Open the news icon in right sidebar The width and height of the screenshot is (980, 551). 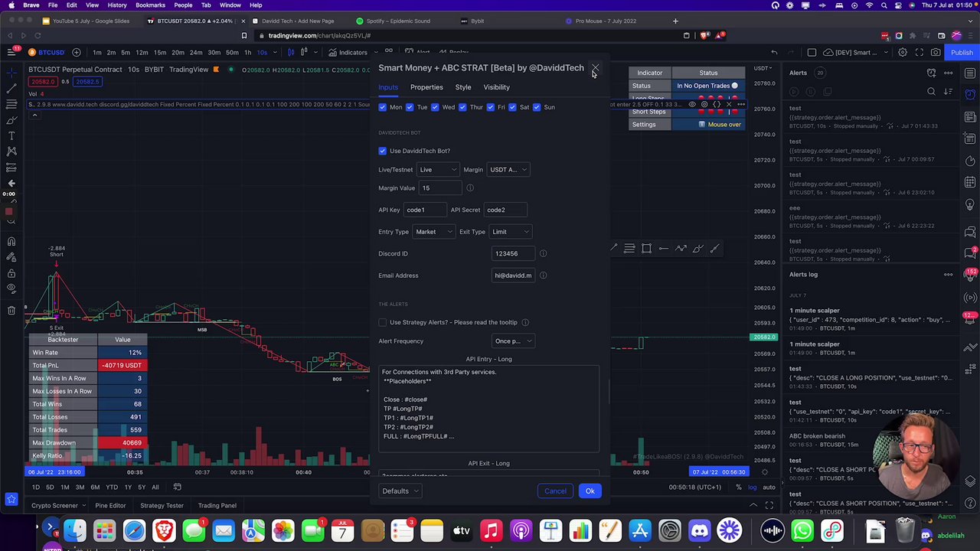(x=970, y=117)
